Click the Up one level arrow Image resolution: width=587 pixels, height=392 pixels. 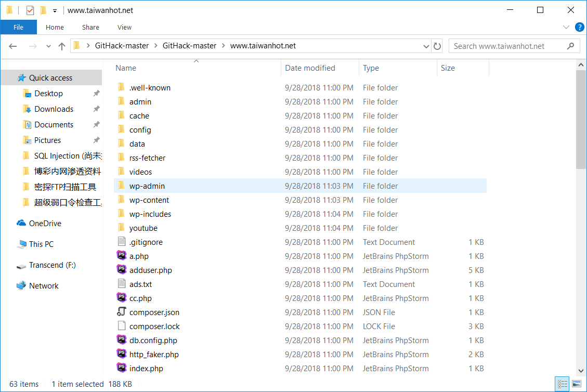click(62, 46)
